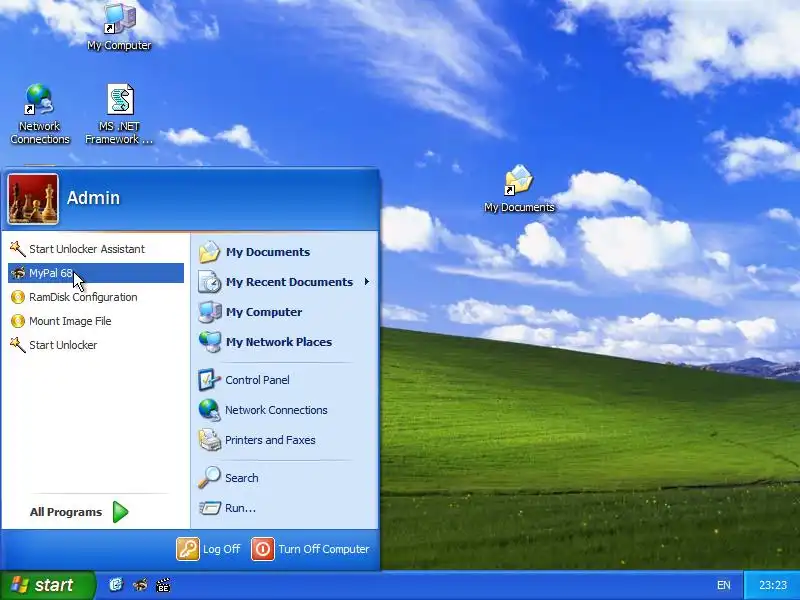Image resolution: width=800 pixels, height=600 pixels.
Task: Open the Run... dialog
Action: [x=284, y=508]
